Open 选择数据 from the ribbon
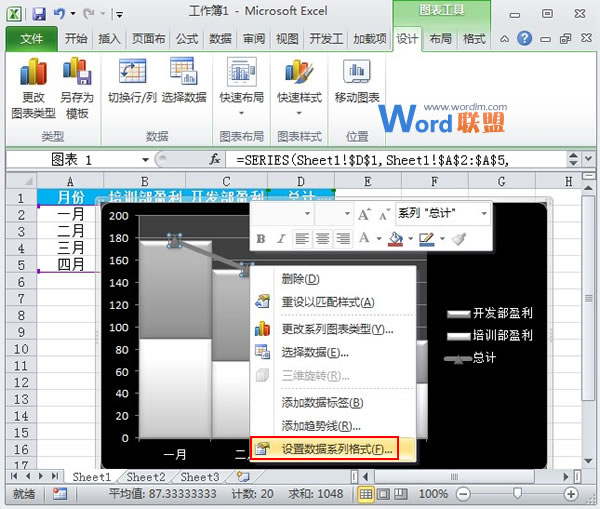 [x=184, y=82]
